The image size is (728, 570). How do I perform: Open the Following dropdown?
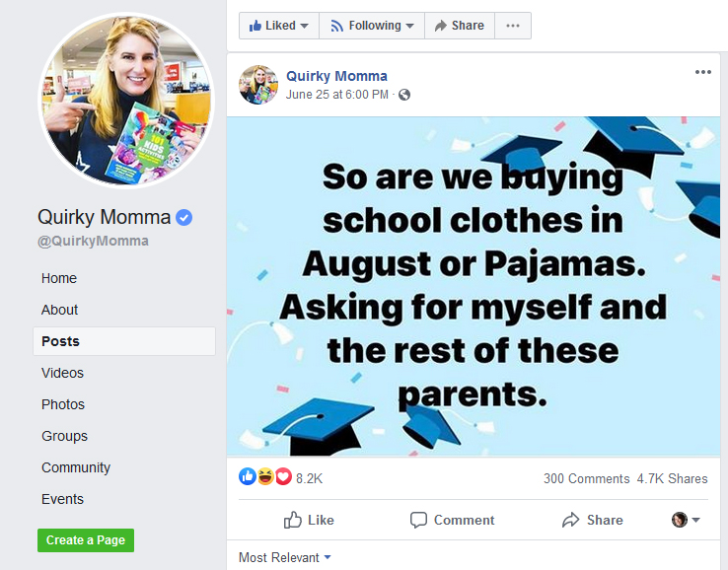[372, 26]
